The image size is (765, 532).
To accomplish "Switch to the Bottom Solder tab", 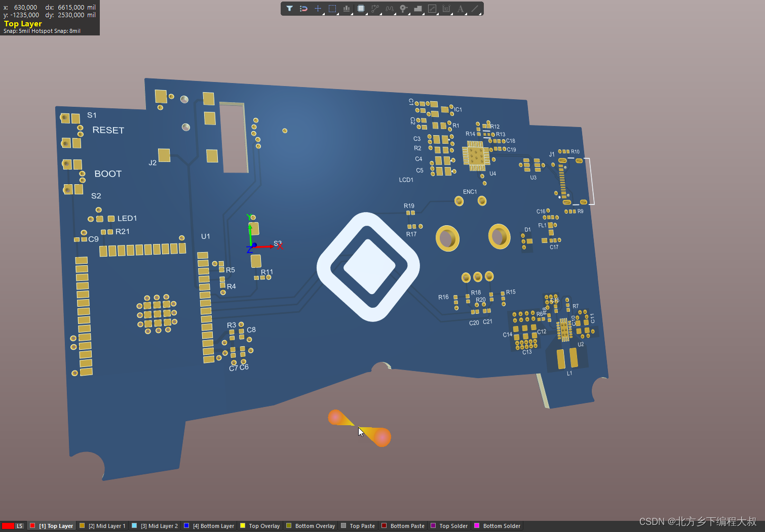I will tap(497, 526).
